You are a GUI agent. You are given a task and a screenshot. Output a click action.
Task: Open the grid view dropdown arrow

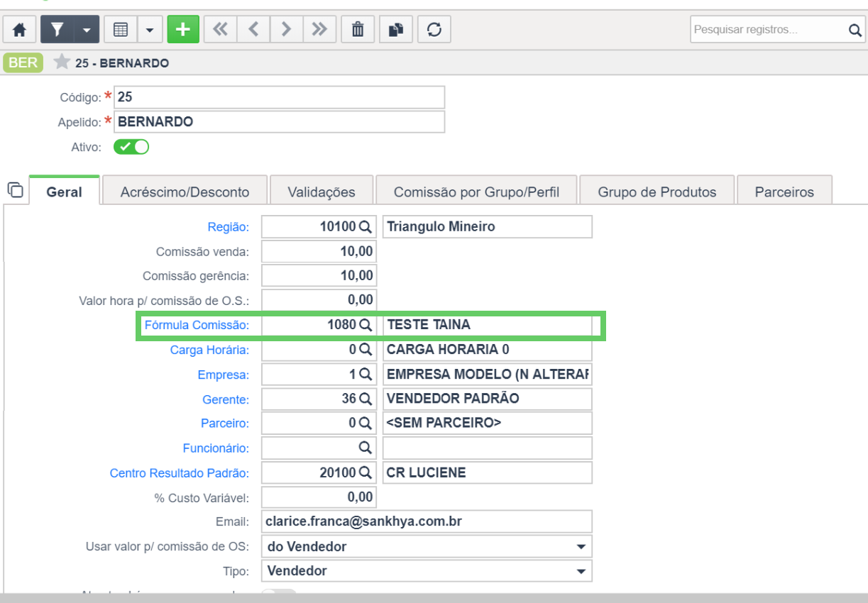(150, 30)
